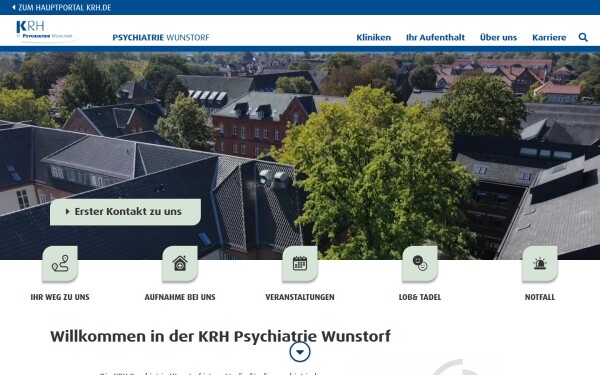This screenshot has height=375, width=600.
Task: Open the Ihr Aufenthalt menu
Action: pyautogui.click(x=435, y=38)
